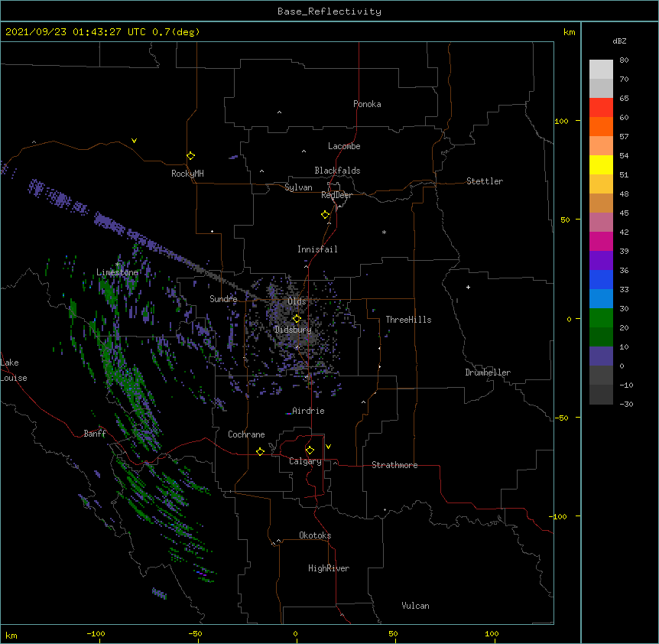Screen dimensions: 659x644
Task: Select yellow V marker northwest of RockyMH
Action: (134, 141)
